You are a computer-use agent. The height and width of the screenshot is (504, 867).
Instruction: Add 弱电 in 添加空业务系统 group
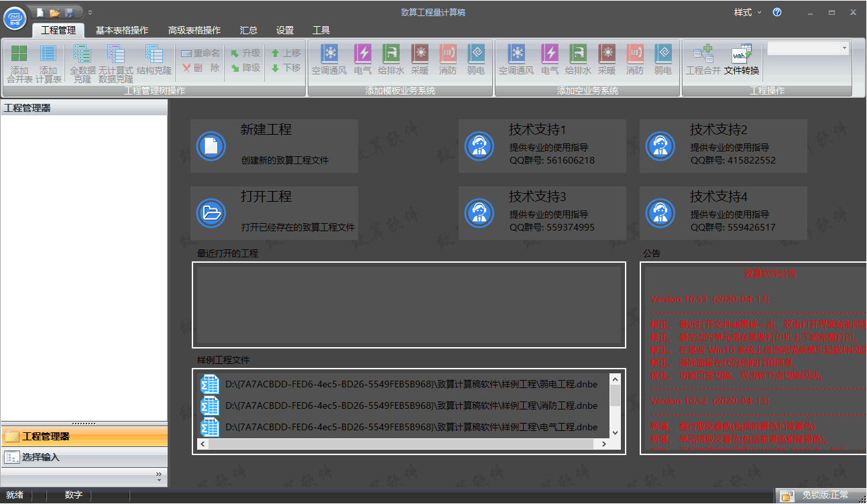(x=662, y=60)
